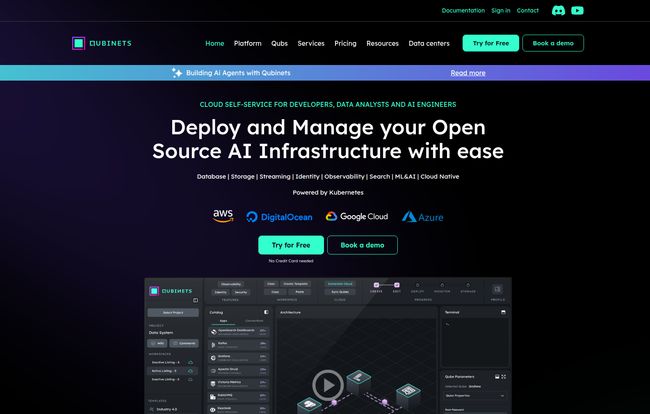Open the Qubs nav item
Screen dimensions: 650x414
point(279,43)
